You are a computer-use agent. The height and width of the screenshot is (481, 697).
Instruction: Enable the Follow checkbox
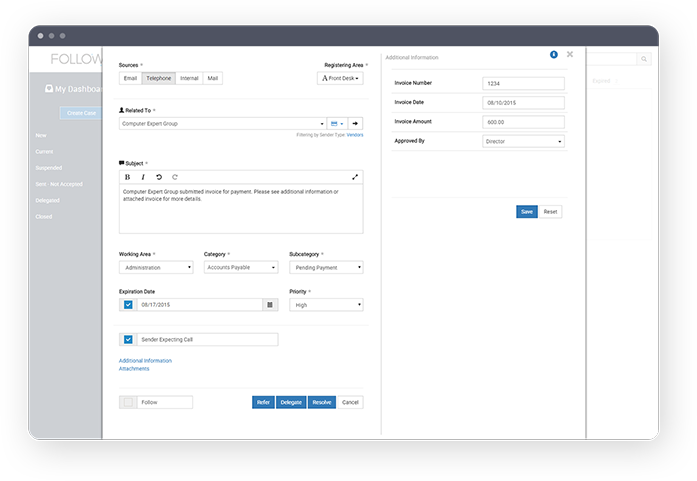[128, 402]
